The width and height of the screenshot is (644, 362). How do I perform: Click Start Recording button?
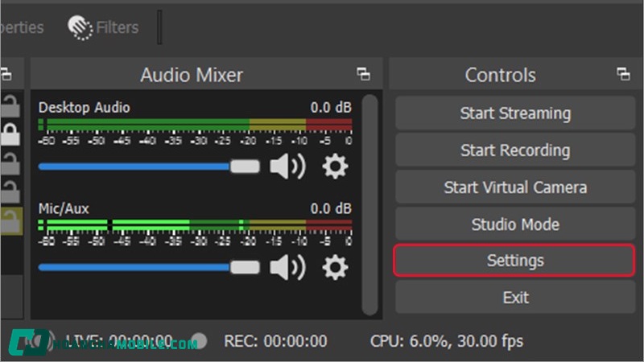[515, 150]
